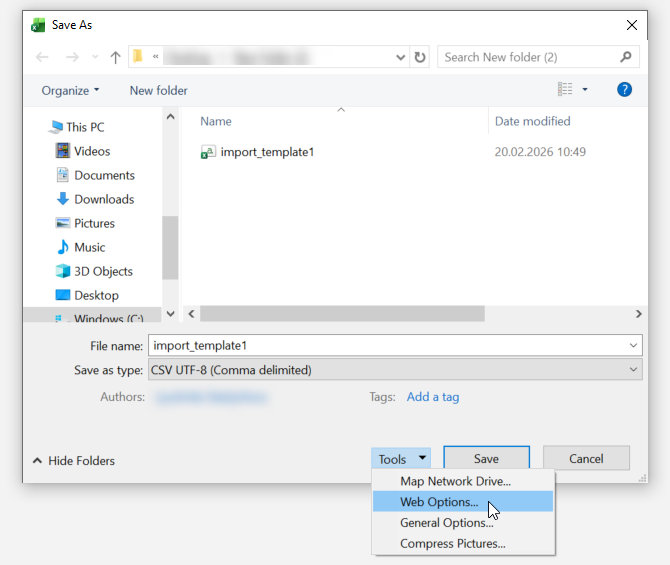Click the Authors value field
This screenshot has width=670, height=565.
[x=212, y=397]
